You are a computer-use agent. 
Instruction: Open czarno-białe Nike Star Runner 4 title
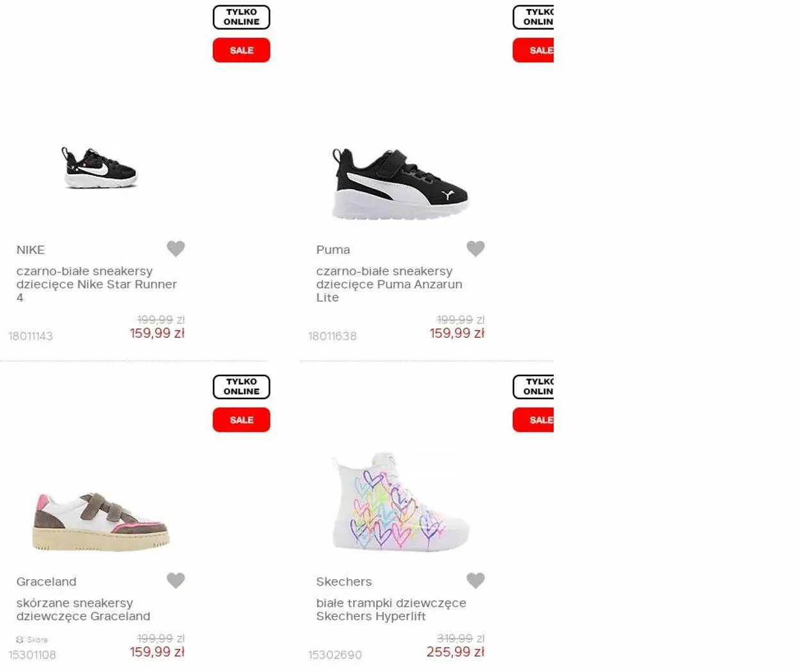point(96,284)
